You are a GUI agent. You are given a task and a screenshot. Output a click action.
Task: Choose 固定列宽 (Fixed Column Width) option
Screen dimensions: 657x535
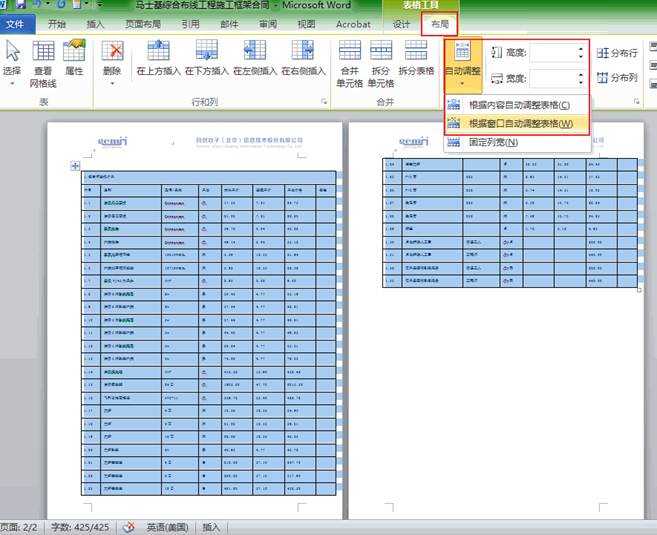click(493, 142)
